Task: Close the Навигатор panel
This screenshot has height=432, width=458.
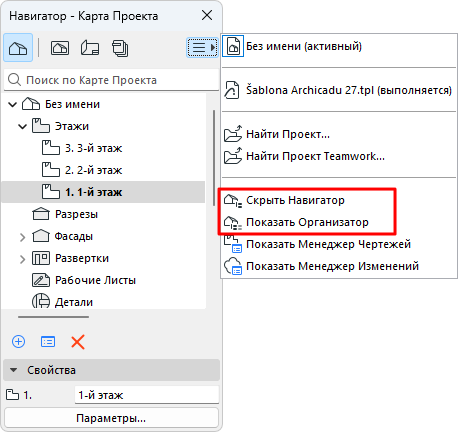Action: [x=207, y=15]
